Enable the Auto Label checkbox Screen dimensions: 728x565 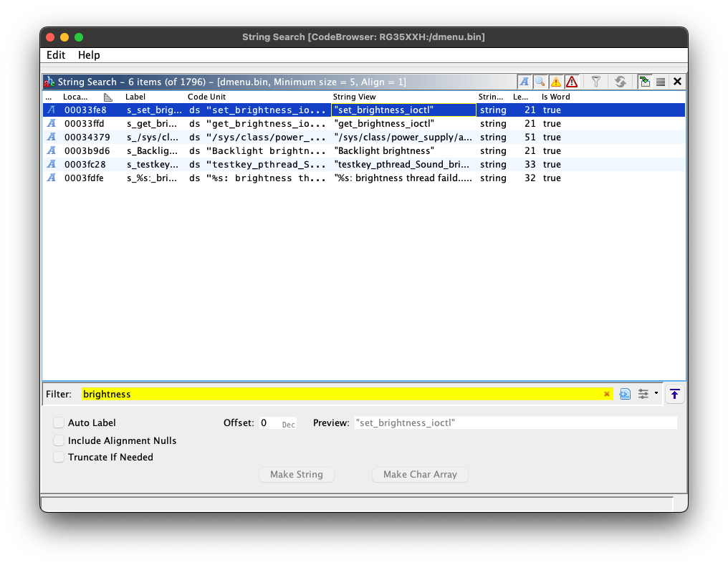(59, 422)
